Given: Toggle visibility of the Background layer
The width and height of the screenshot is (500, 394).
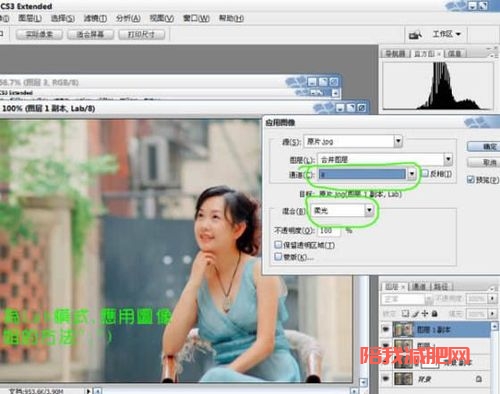Looking at the screenshot, I should [386, 379].
